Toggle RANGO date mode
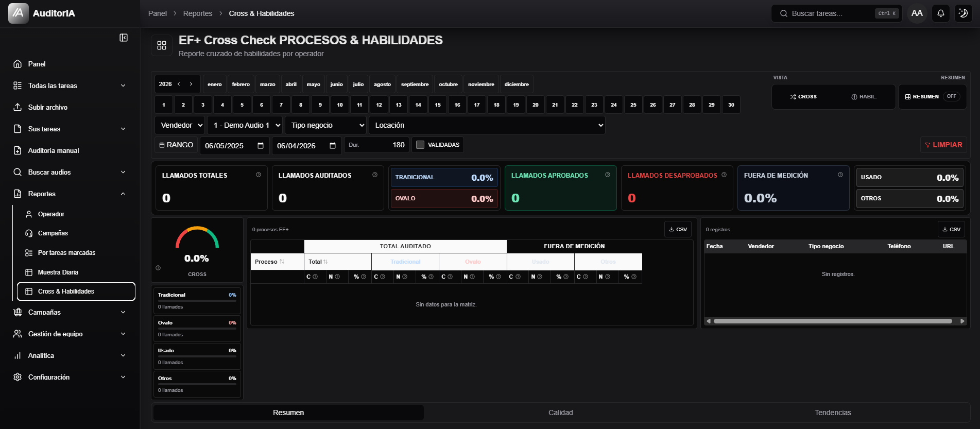This screenshot has height=429, width=980. [176, 145]
